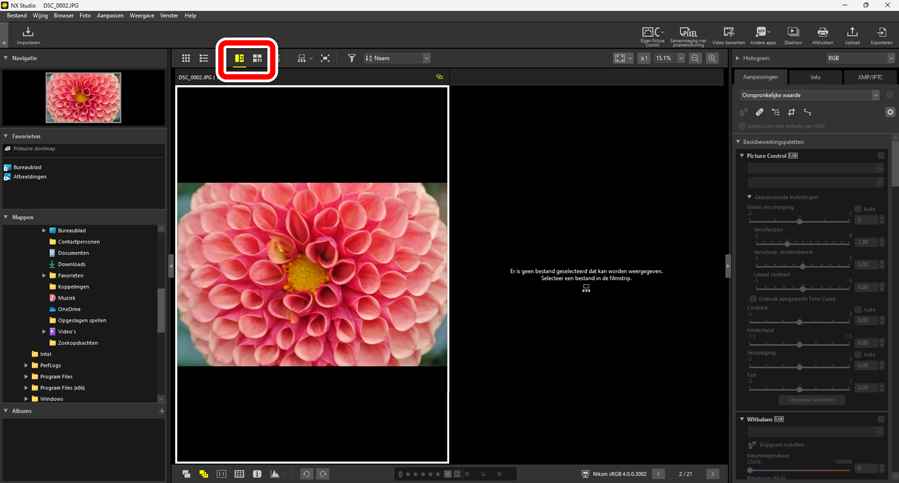Click the next image arrow button
Viewport: 899px width, 483px height.
[x=712, y=474]
